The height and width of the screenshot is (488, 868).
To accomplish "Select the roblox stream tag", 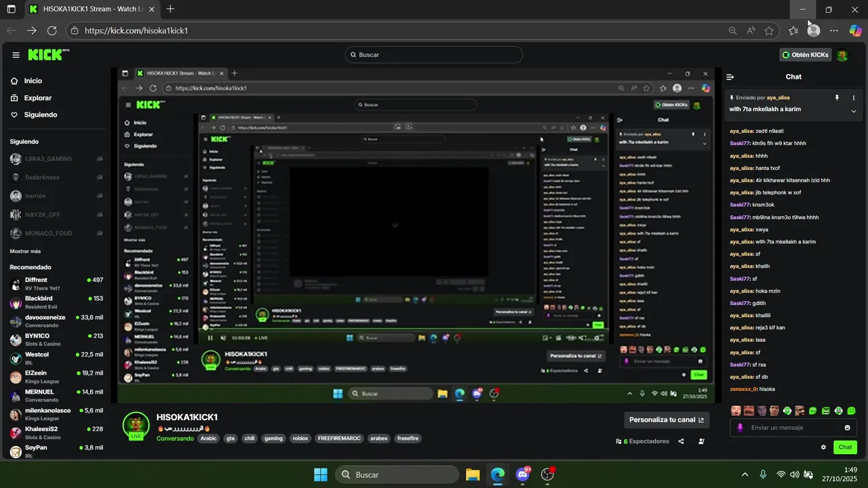I will point(300,439).
